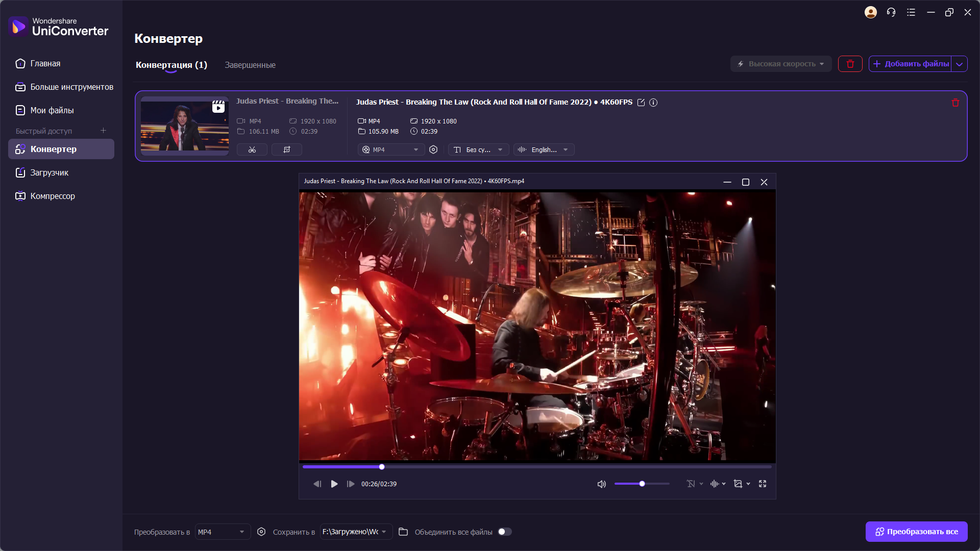Screen dimensions: 980x551
Task: Close the preview player window
Action: (x=764, y=182)
